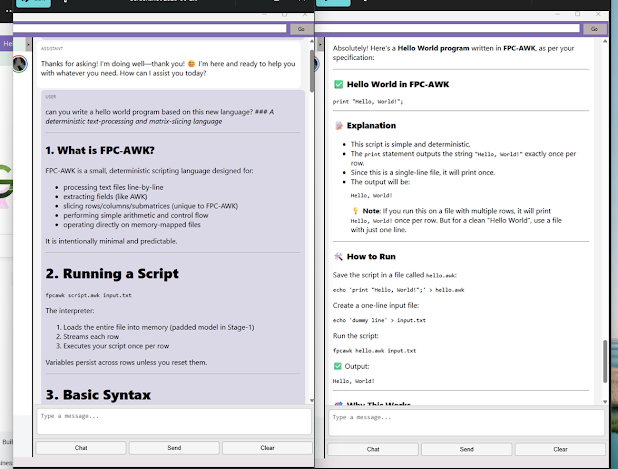Click the right chat scrollbar thumb

click(x=605, y=361)
